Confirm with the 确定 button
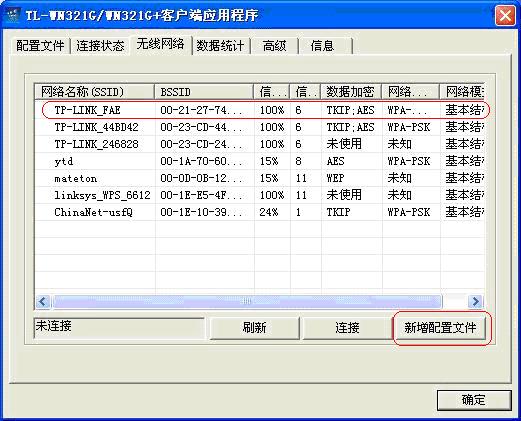521x421 pixels. click(x=474, y=400)
